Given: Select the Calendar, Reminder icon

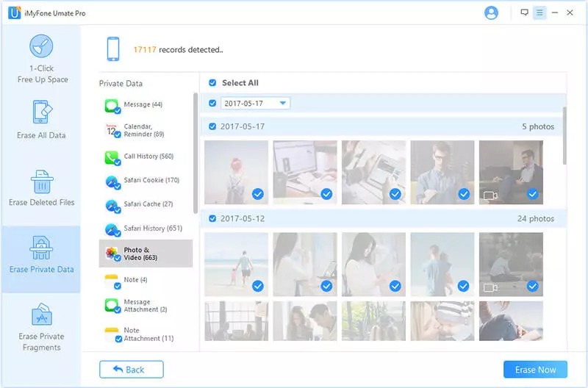Looking at the screenshot, I should [x=112, y=131].
